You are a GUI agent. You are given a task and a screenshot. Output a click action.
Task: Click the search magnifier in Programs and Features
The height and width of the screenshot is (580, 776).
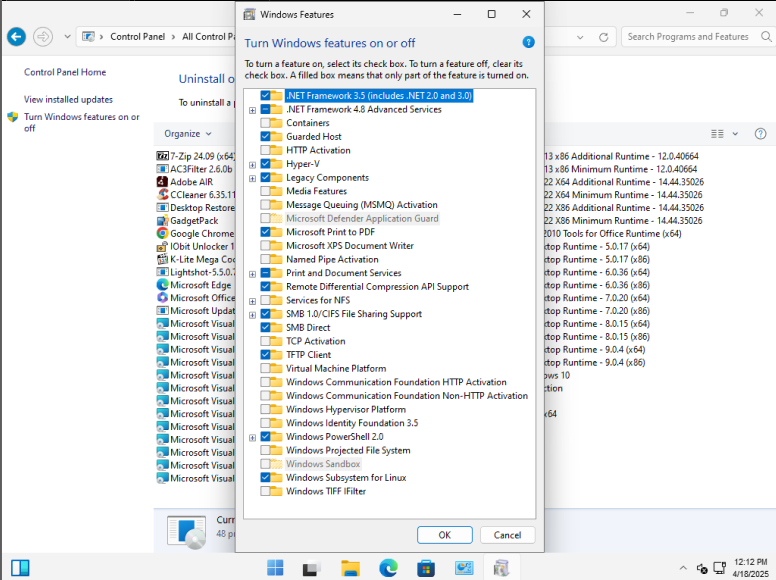pos(766,37)
